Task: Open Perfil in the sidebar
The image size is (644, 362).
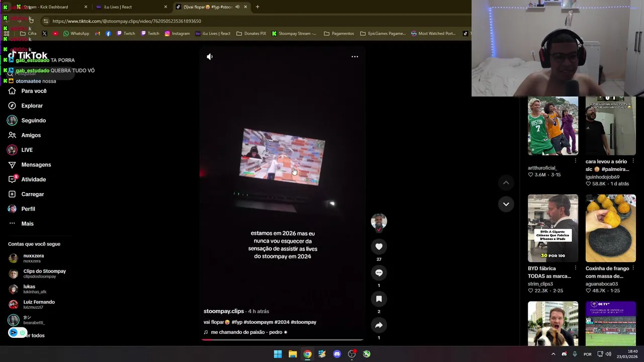Action: click(x=28, y=209)
